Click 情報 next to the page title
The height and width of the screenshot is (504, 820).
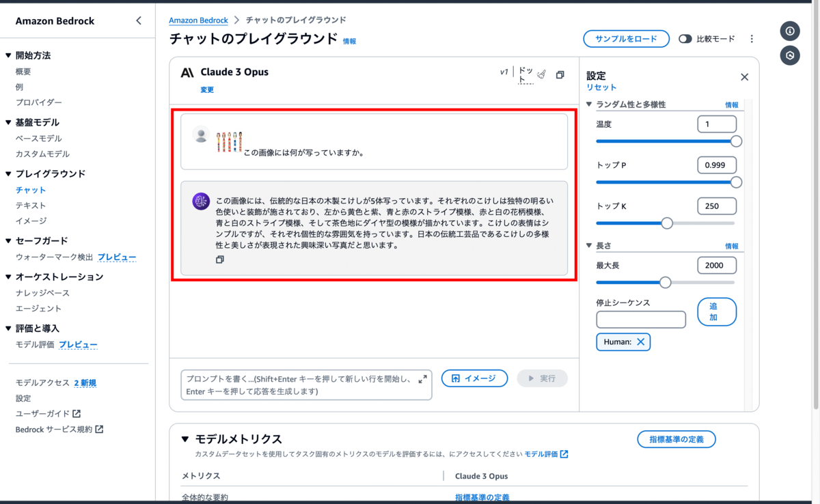(349, 41)
